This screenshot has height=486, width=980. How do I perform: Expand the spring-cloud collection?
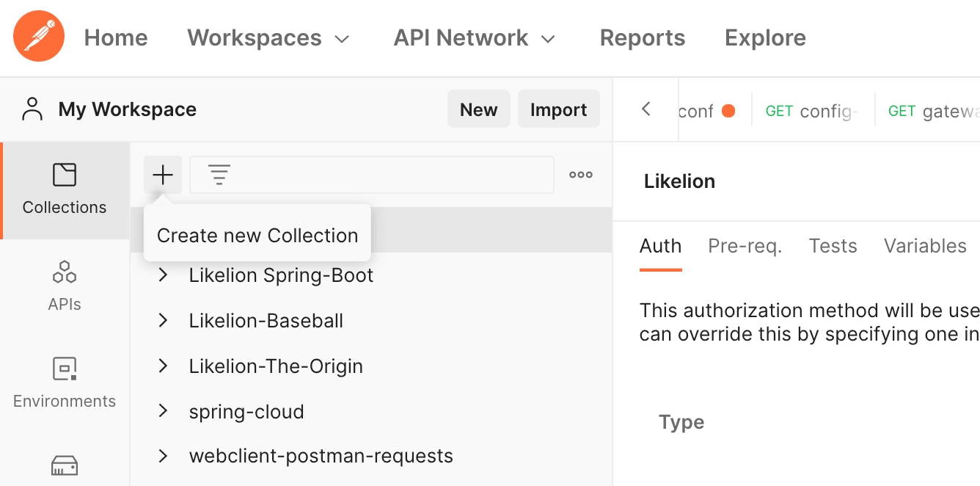point(164,412)
